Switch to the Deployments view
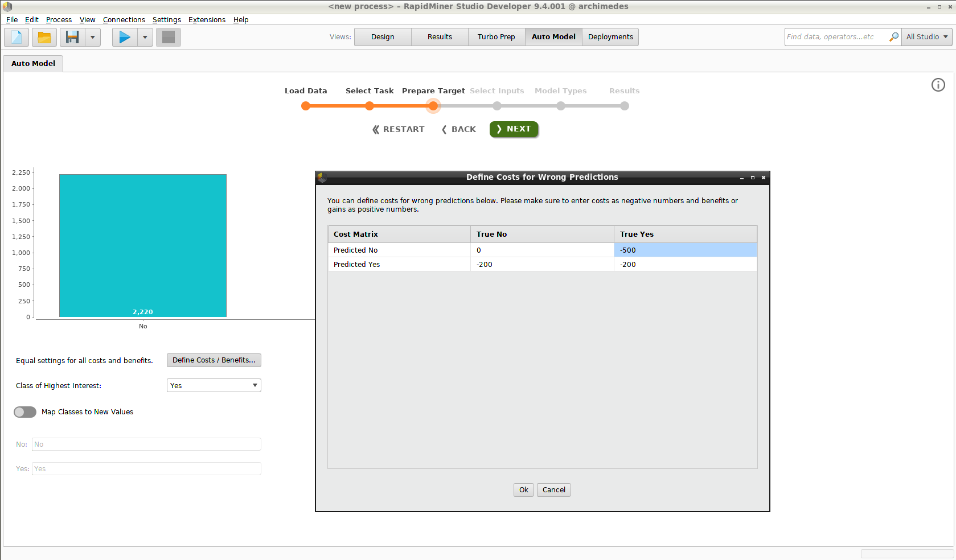 [610, 37]
